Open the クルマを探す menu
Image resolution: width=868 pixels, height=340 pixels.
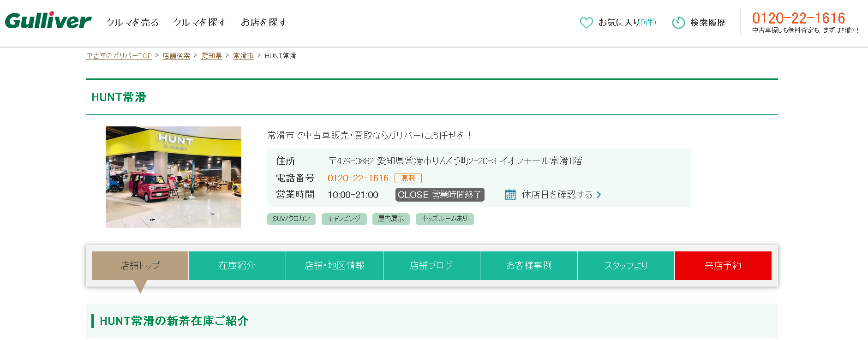tap(200, 22)
